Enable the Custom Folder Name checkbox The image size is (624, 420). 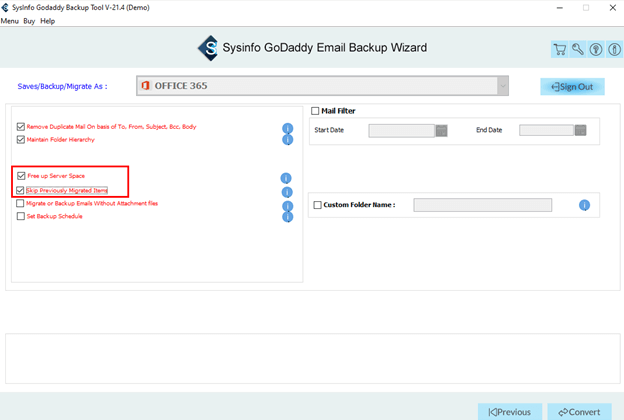[x=318, y=205]
